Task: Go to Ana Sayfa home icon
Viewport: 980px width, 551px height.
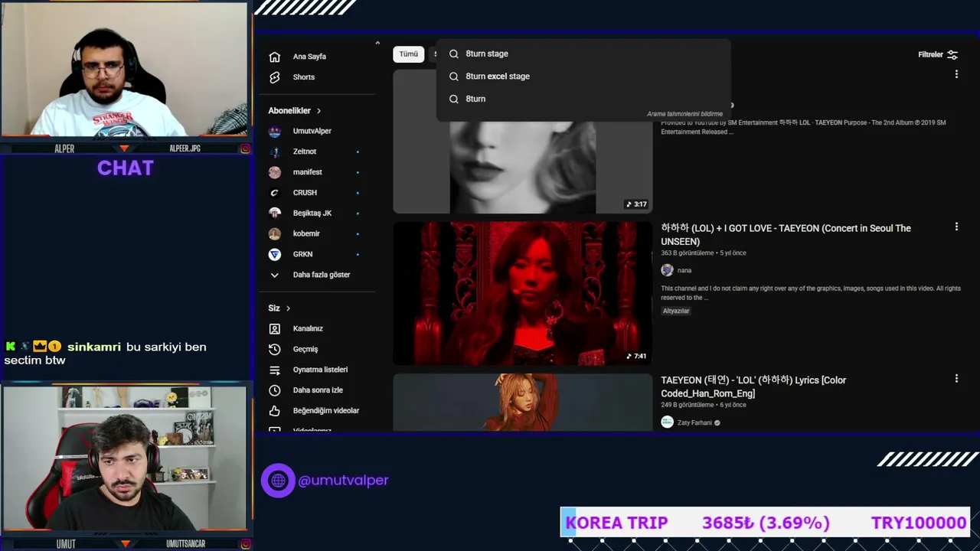Action: click(275, 57)
